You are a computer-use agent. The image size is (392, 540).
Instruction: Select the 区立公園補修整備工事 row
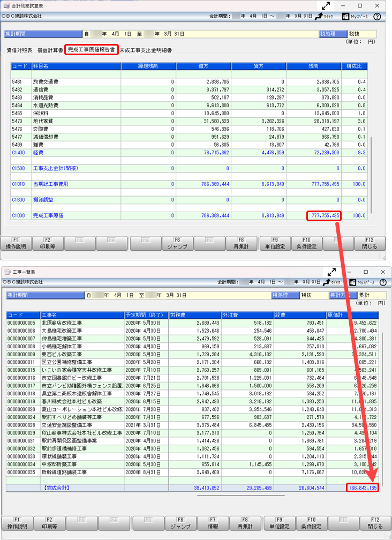[192, 362]
